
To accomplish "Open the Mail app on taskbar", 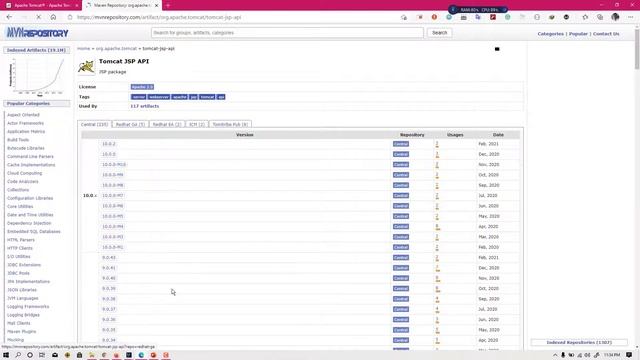I will 55,355.
